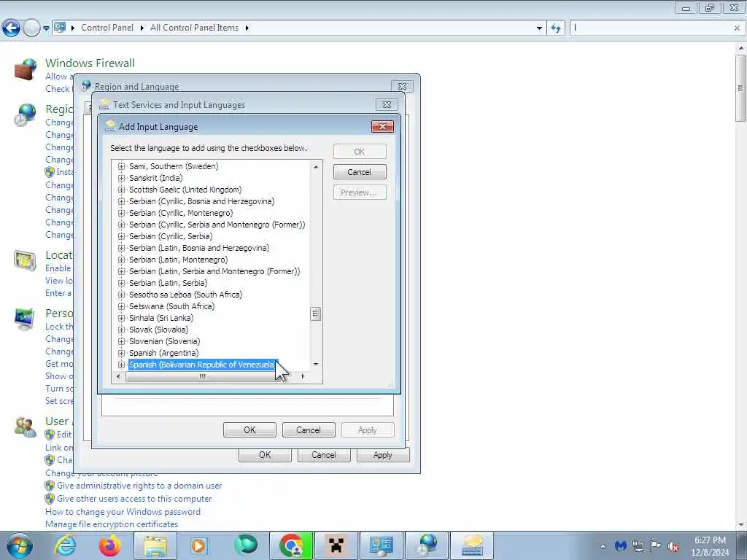Viewport: 747px width, 560px height.
Task: Click the Control Panel search box
Action: pyautogui.click(x=651, y=28)
